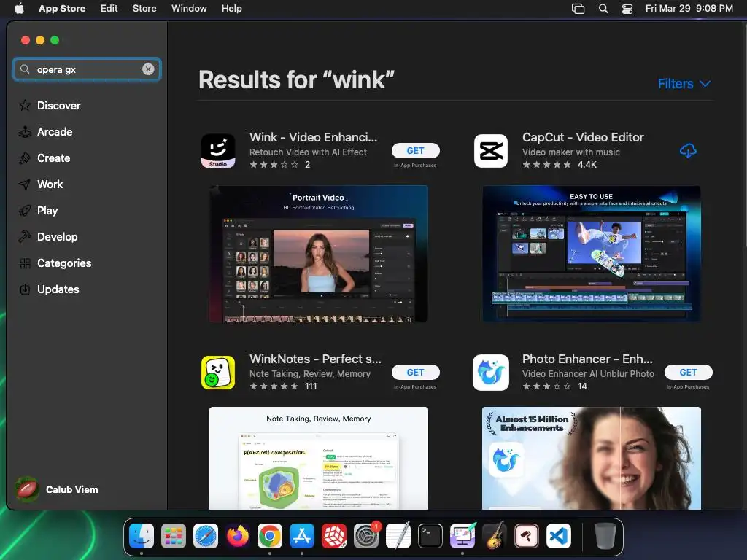Get WinkNotes app
The image size is (747, 560).
415,373
